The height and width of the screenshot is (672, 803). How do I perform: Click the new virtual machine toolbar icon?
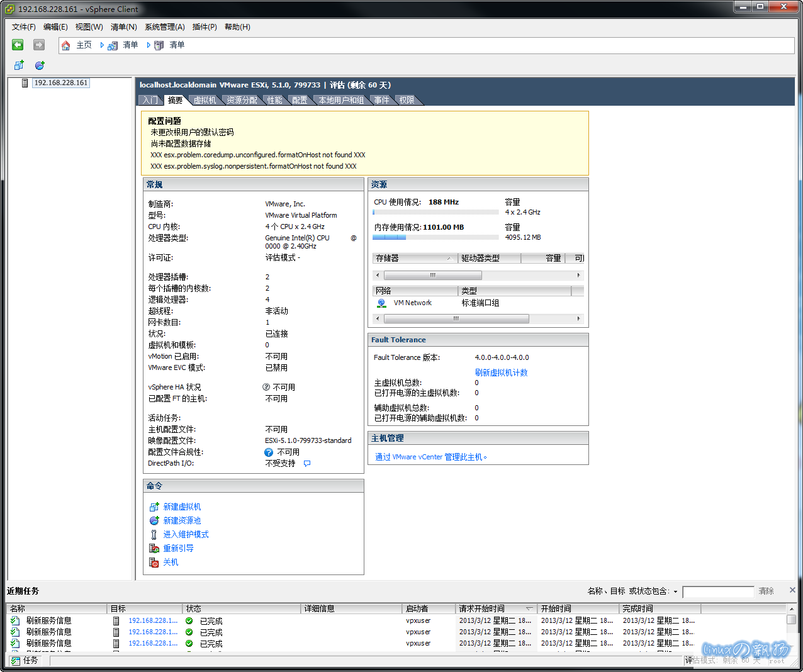tap(19, 65)
